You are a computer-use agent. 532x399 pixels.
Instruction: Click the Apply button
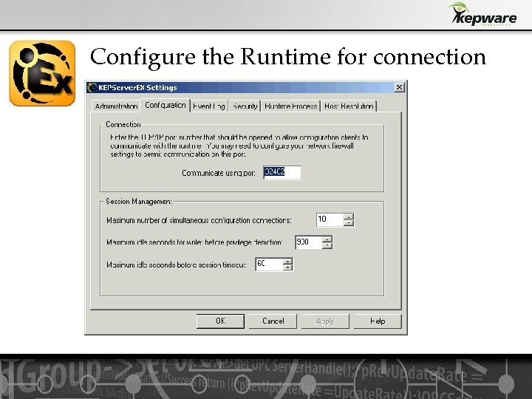point(325,321)
